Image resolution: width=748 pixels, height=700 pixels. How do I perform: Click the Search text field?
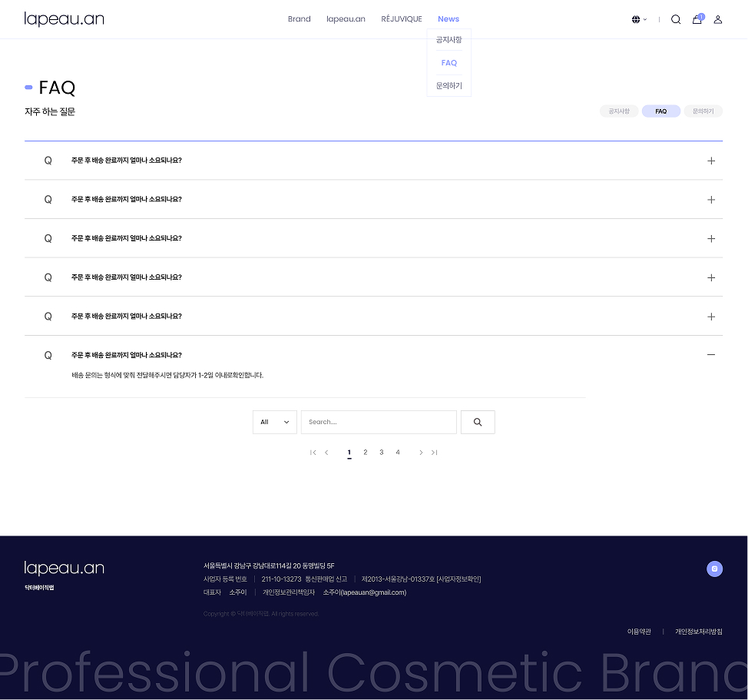379,422
